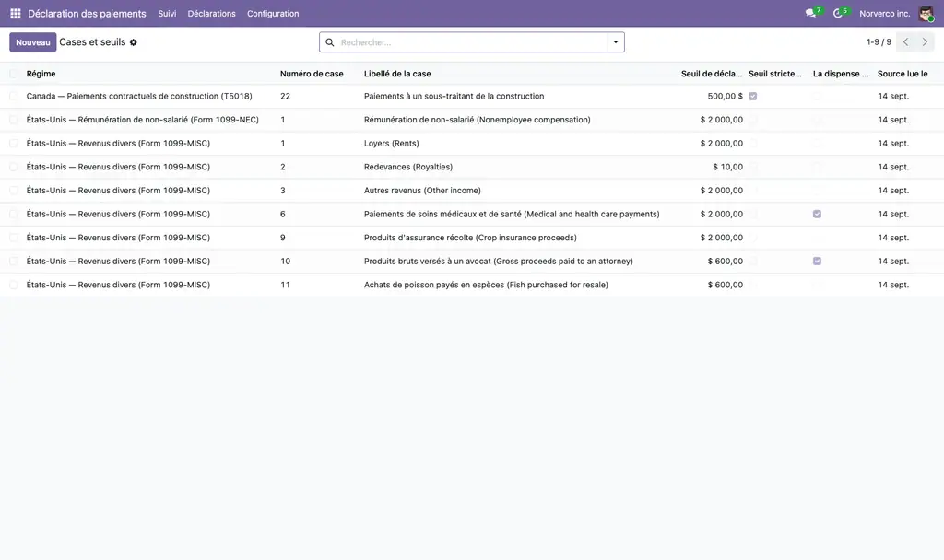Click the 1-9 / 9 pager counter

coord(879,42)
